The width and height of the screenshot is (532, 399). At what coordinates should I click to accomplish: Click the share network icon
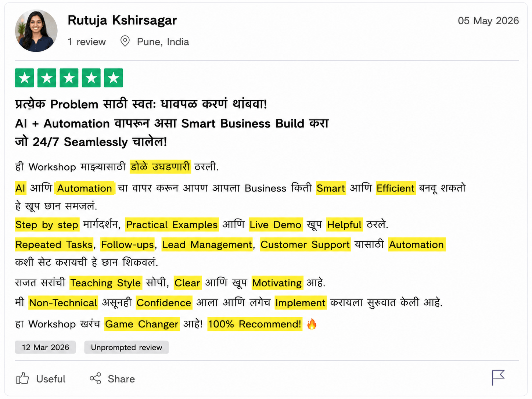96,378
